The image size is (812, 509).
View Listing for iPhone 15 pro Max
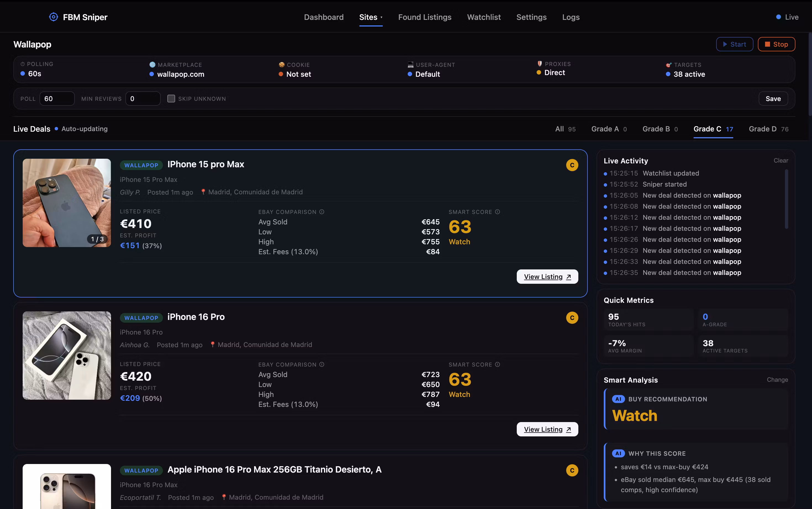[x=547, y=277]
